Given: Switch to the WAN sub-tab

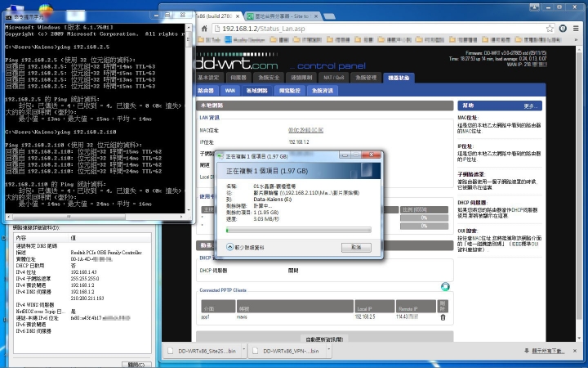Looking at the screenshot, I should click(230, 91).
